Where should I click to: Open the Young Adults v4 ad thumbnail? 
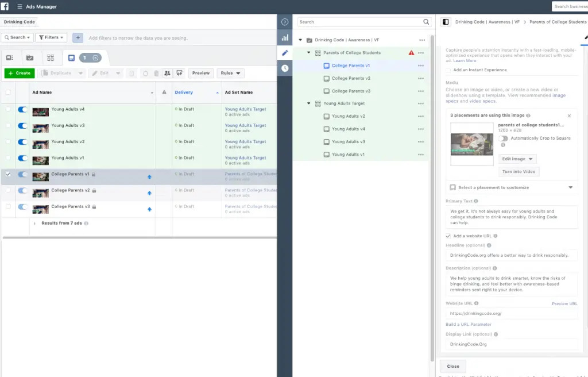click(41, 112)
